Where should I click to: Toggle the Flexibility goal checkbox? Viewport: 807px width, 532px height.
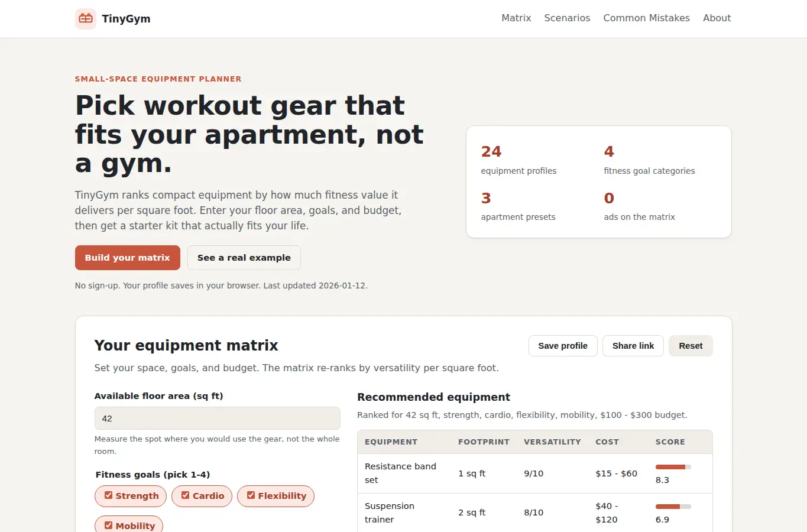pyautogui.click(x=251, y=495)
